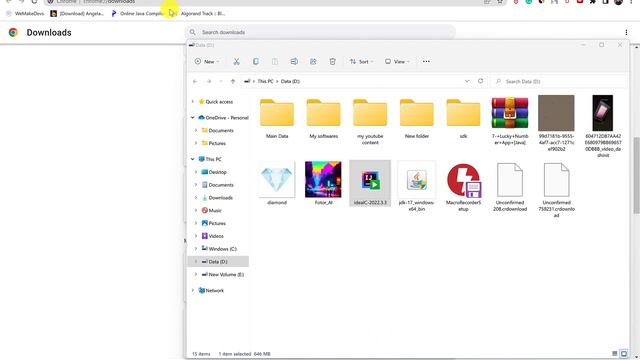Go back using Explorer's back arrow

click(x=195, y=82)
